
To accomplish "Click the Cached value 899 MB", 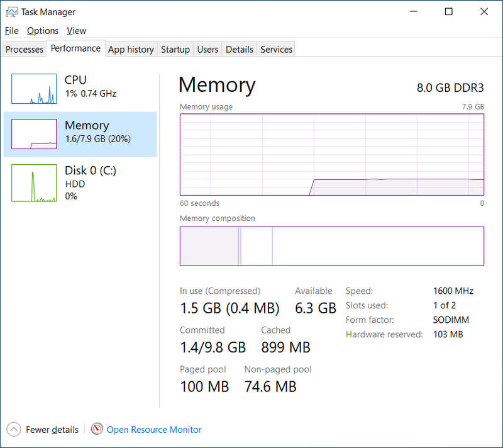I will click(x=286, y=347).
